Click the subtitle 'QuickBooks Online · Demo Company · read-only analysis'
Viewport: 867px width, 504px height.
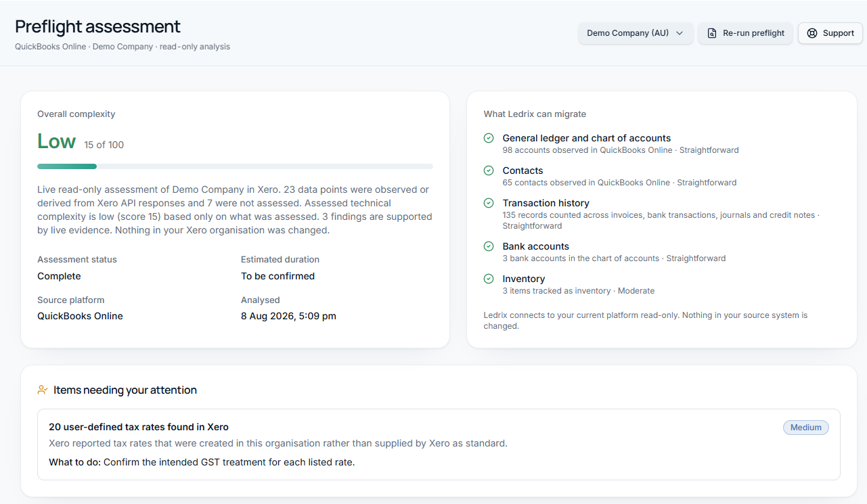(x=123, y=47)
